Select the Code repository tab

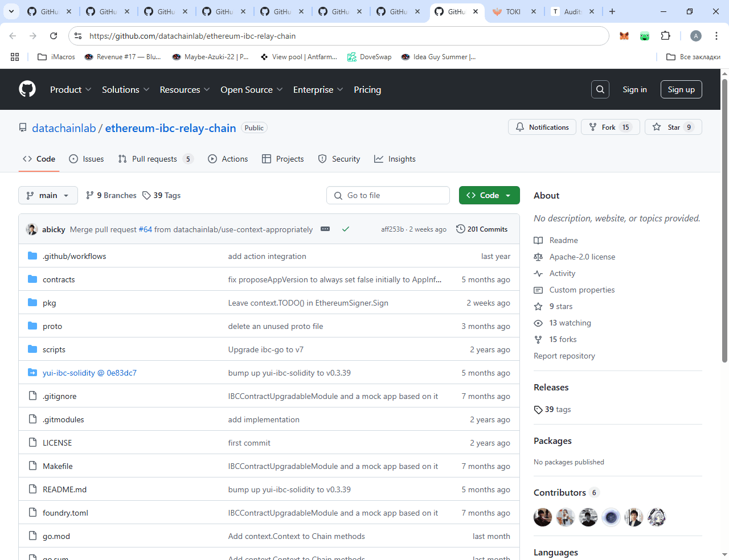(x=39, y=159)
